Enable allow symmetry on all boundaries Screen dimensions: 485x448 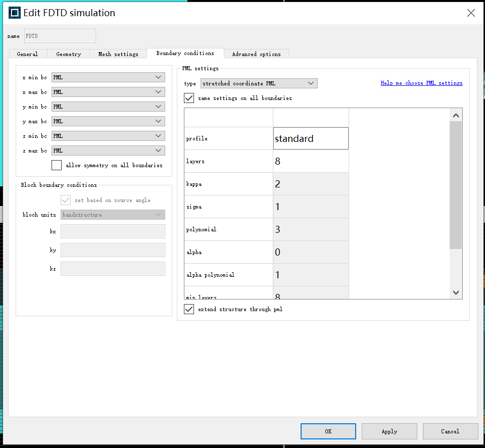(x=57, y=165)
